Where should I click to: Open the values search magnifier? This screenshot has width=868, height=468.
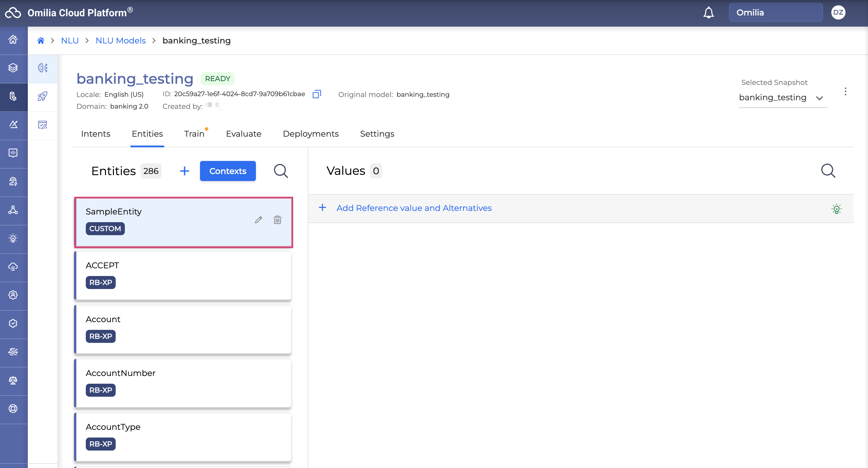(828, 171)
